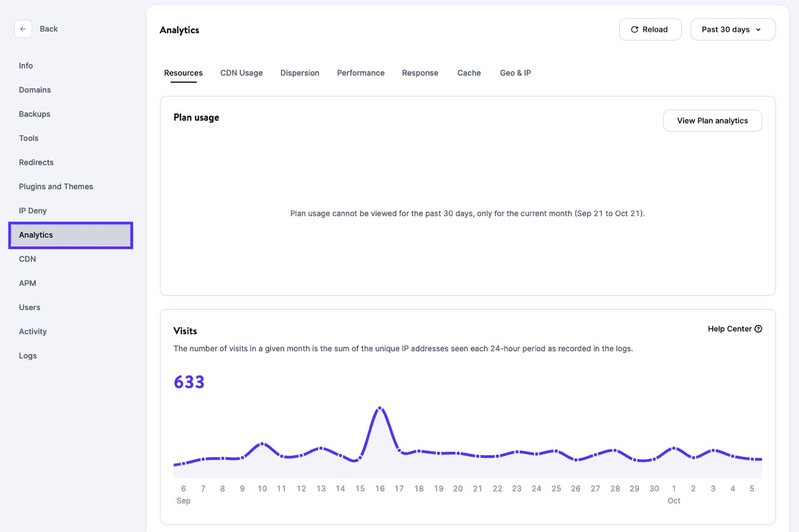The width and height of the screenshot is (799, 532).
Task: View the Logs section
Action: [x=27, y=355]
